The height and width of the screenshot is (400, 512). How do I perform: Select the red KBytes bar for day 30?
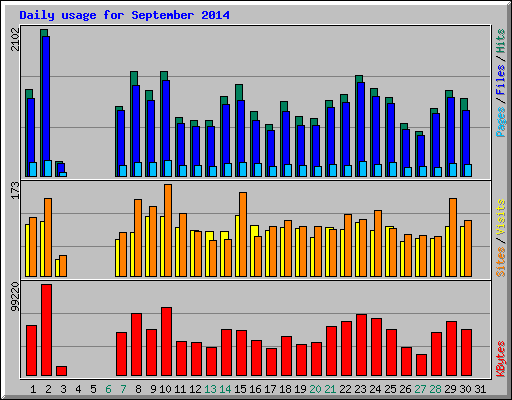466,353
